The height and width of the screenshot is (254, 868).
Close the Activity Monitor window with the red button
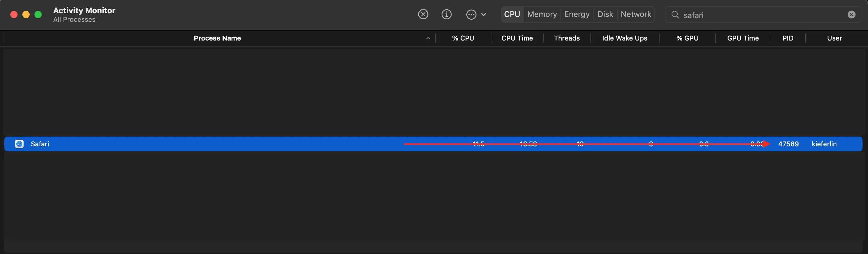coord(14,15)
